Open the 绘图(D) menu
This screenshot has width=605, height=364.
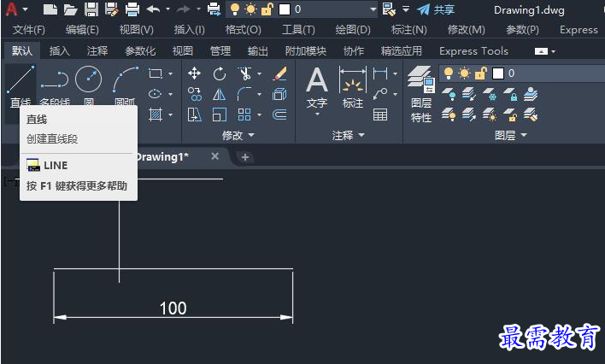[x=353, y=30]
